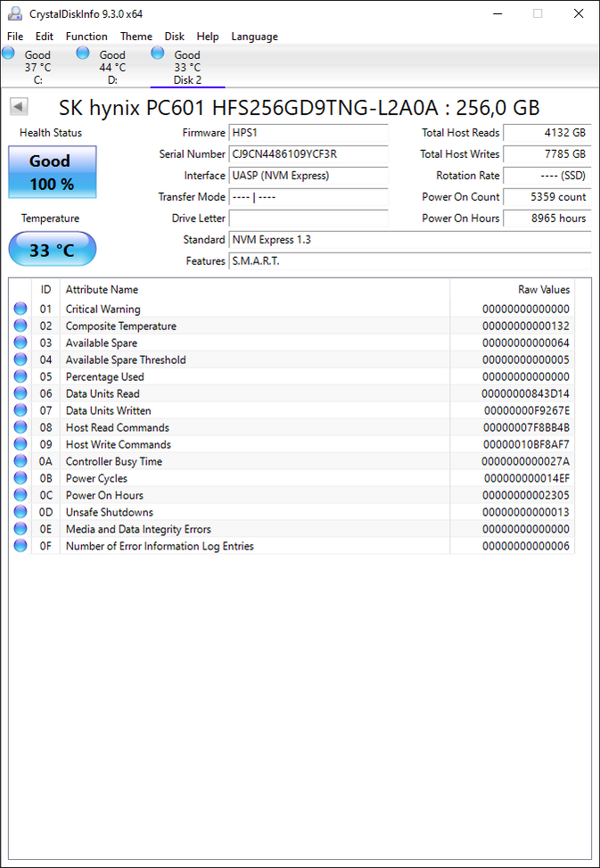
Task: Switch to the Disk 2 tab
Action: coord(186,68)
